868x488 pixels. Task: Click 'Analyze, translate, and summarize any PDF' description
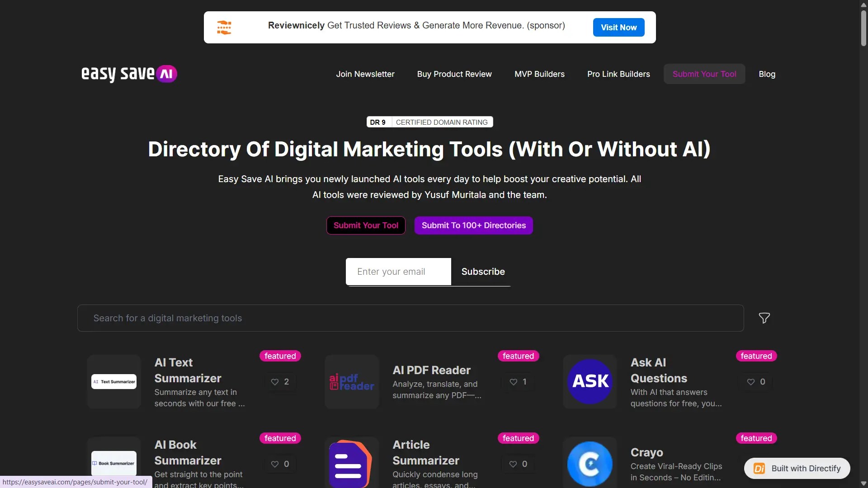(x=437, y=390)
